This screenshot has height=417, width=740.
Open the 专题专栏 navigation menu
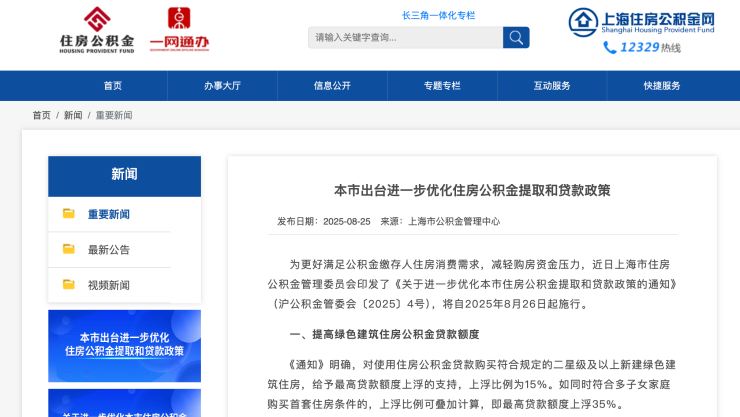[442, 85]
